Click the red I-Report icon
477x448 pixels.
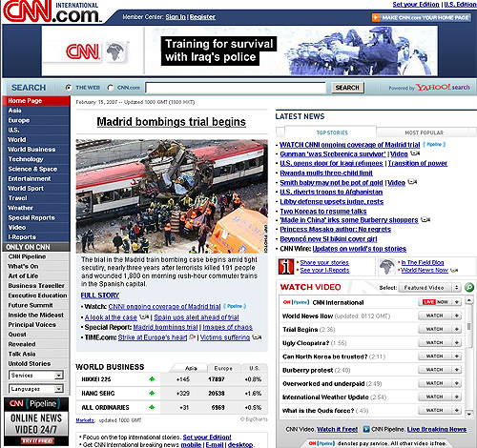pyautogui.click(x=286, y=267)
